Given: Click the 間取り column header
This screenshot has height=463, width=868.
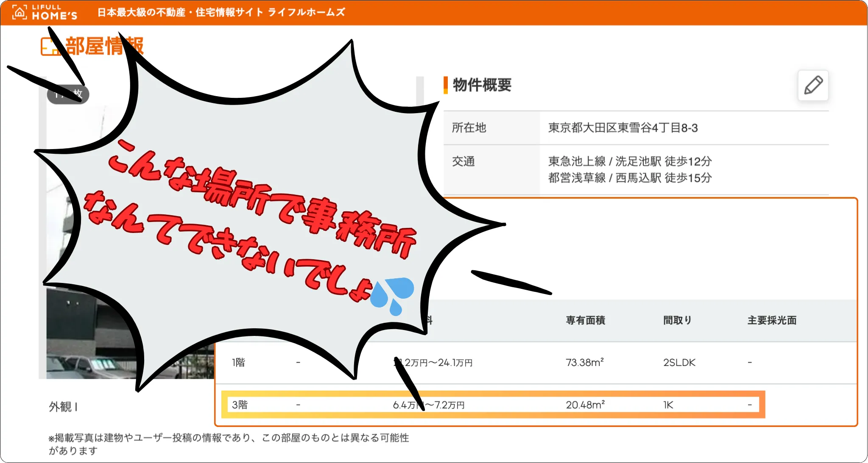Looking at the screenshot, I should (x=677, y=321).
